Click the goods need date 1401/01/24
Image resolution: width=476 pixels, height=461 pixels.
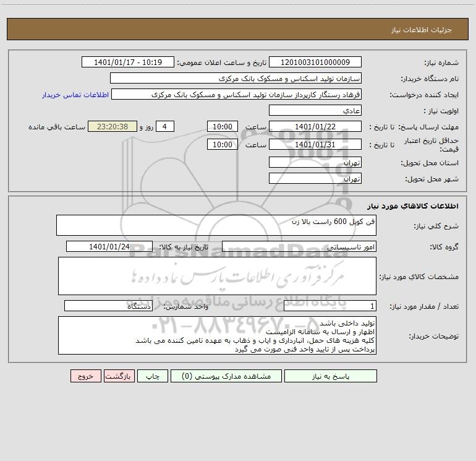click(x=109, y=246)
